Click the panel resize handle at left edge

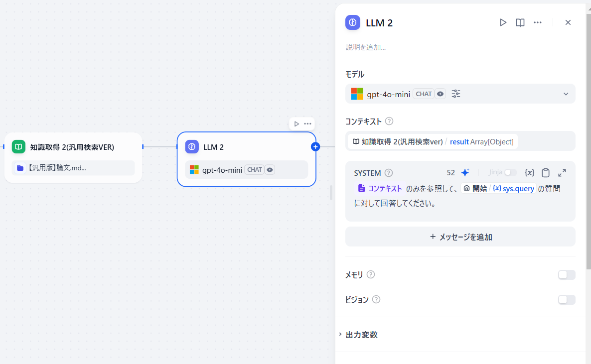[x=331, y=193]
